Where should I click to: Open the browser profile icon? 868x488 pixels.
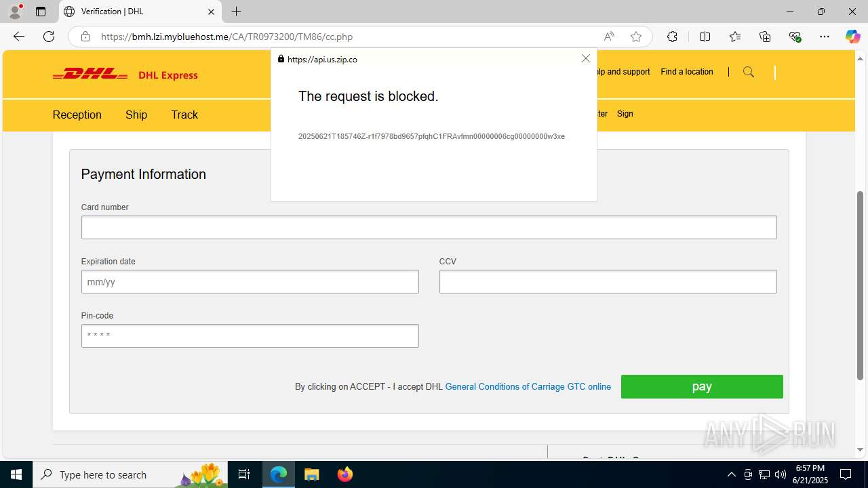(x=15, y=12)
